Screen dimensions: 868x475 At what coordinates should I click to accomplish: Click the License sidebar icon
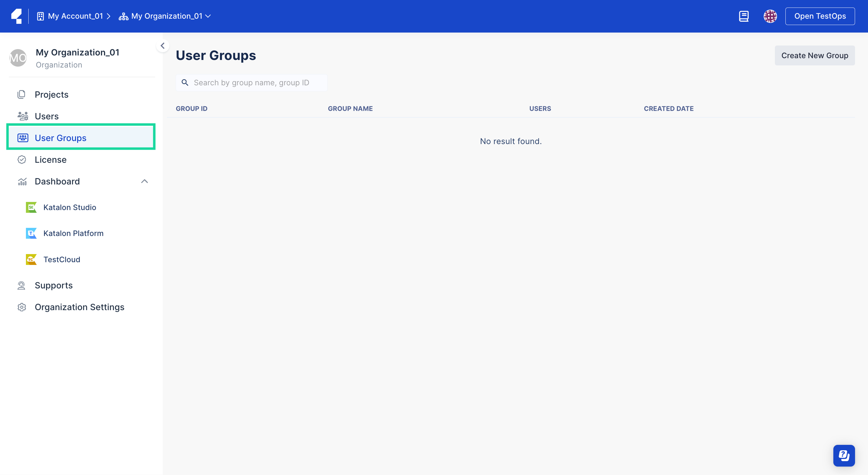(x=22, y=159)
